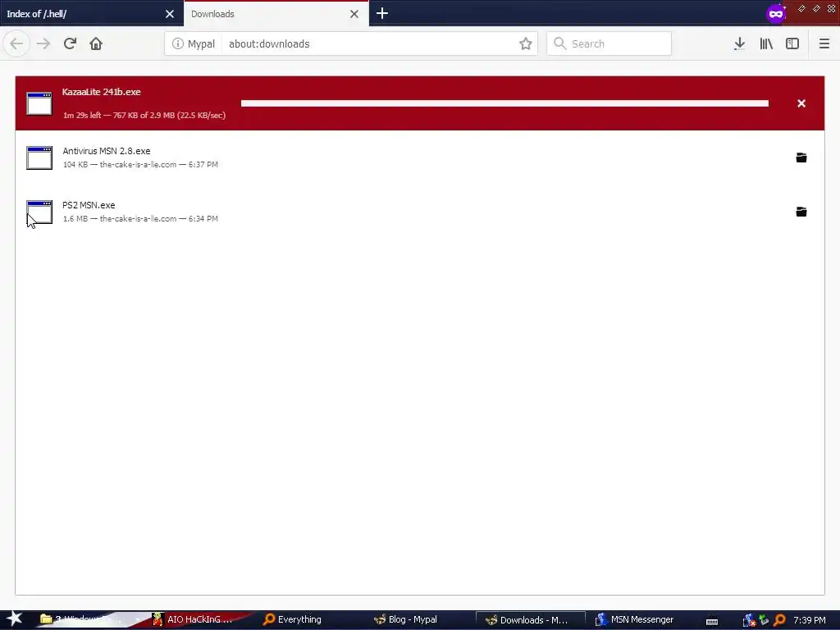The image size is (840, 630).
Task: Switch to MSN Messenger taskbar window
Action: pos(641,619)
